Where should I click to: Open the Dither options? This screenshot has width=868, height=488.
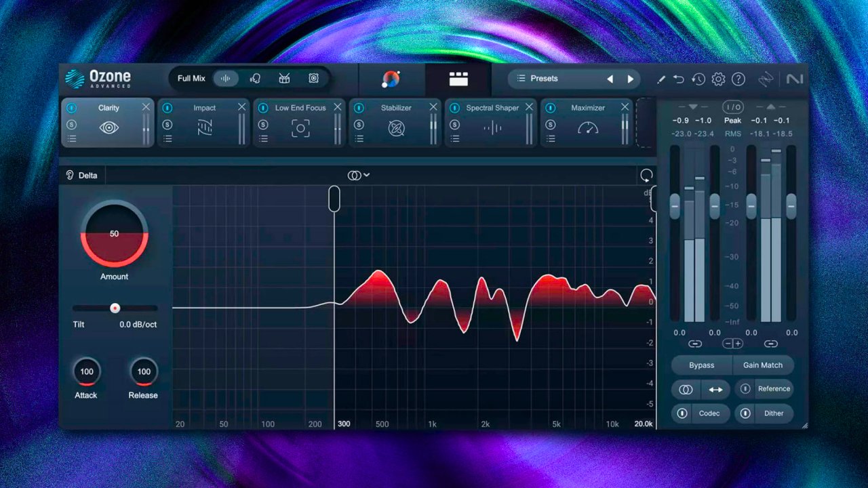[x=774, y=413]
